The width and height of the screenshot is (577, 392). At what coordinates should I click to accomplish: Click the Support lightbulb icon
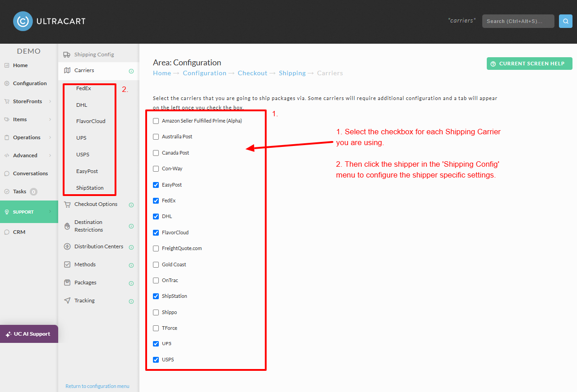click(7, 212)
